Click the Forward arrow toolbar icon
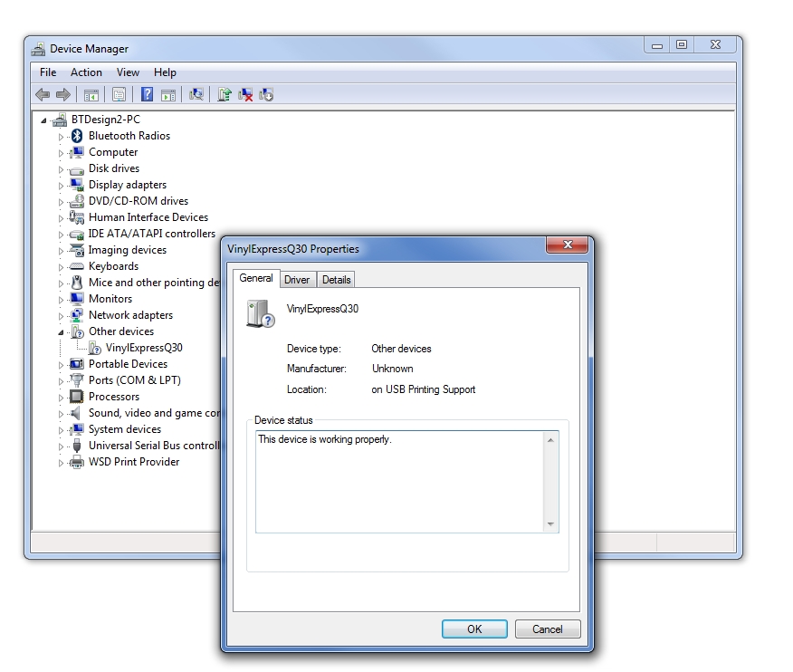The width and height of the screenshot is (793, 672). pyautogui.click(x=63, y=94)
